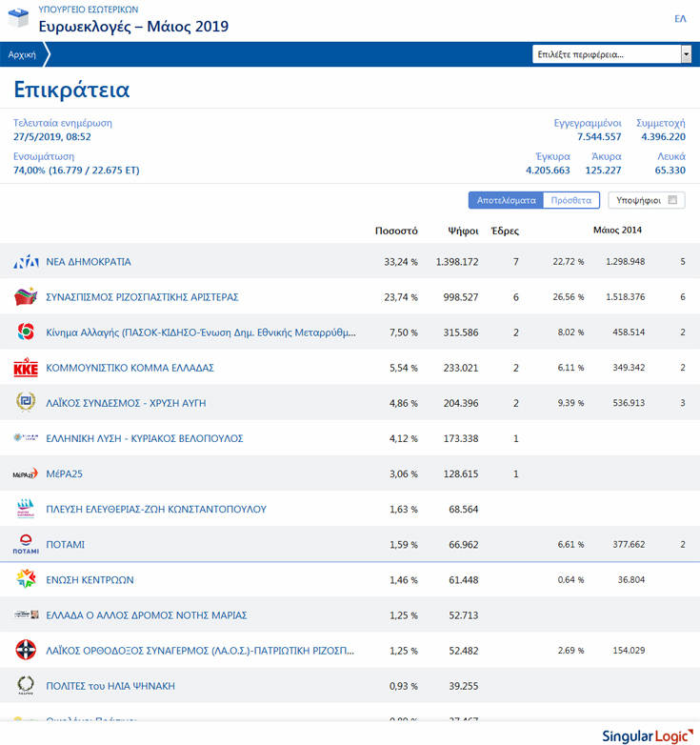Open the ΕΛΛΗΝΙΚΗ ΛΥΣΗ - ΚΥΡΙΑΚΟΣ ΒΕΛΟΠΟΥΛΟΣ link
This screenshot has height=745, width=700.
click(x=145, y=438)
